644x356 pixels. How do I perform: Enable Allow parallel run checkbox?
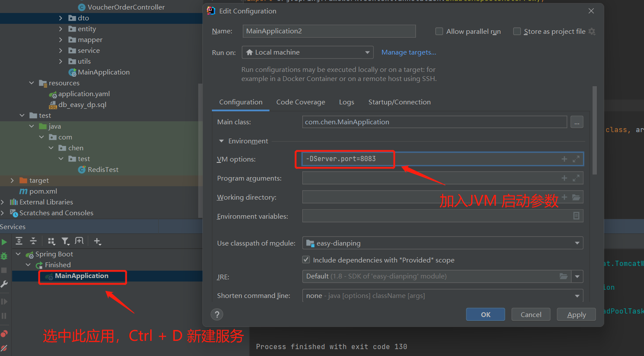439,31
